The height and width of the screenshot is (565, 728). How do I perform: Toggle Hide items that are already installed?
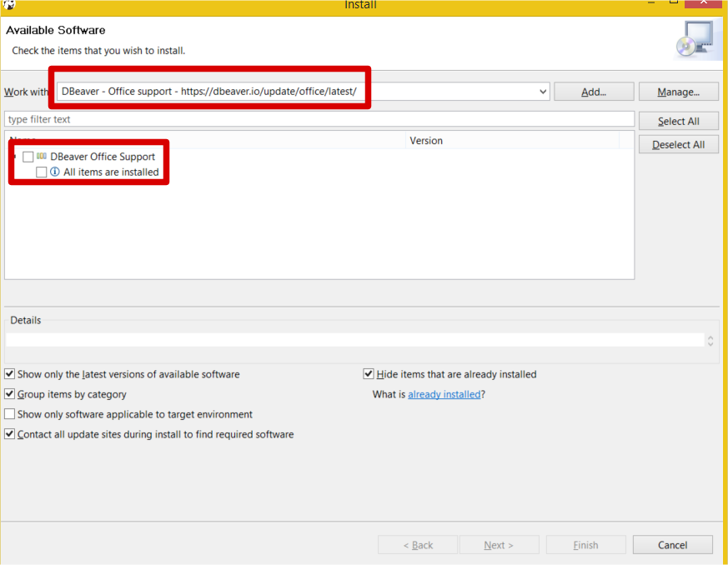369,374
